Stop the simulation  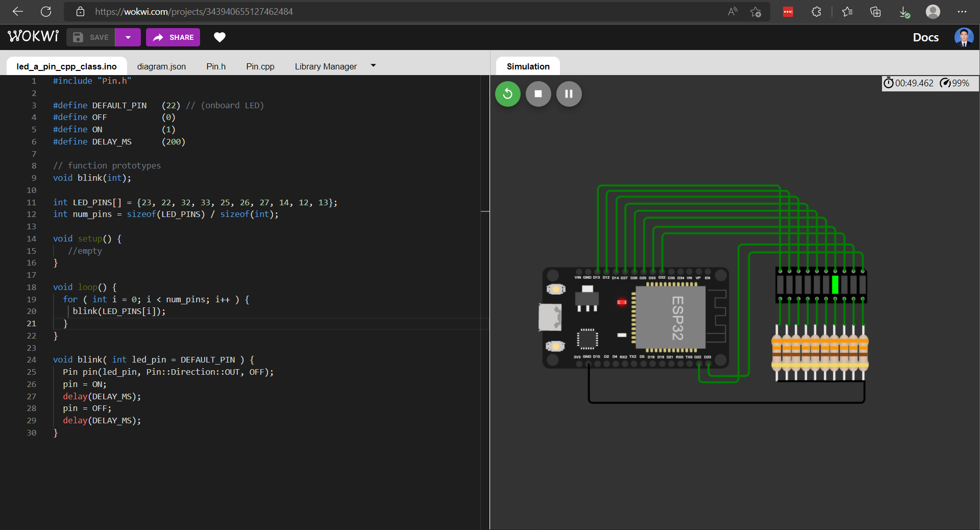point(538,94)
